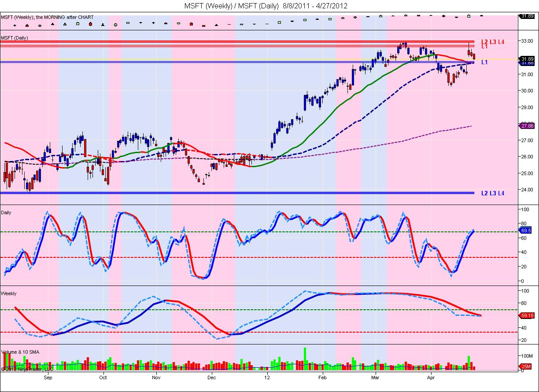
Task: Select the 29.00 price axis value
Action: point(527,107)
